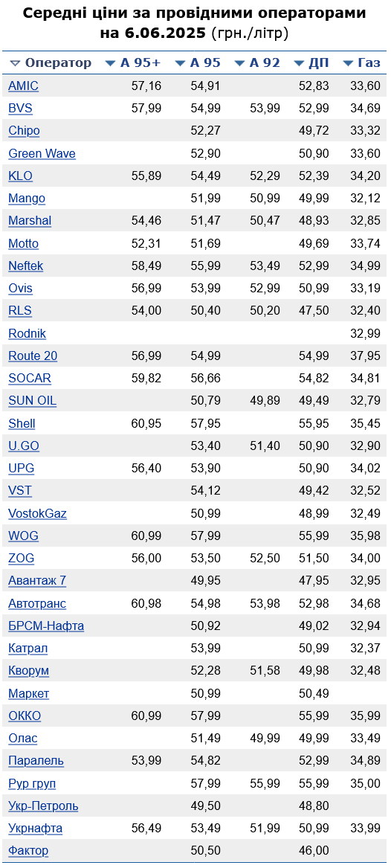Select the Фактор operator link

coord(28,851)
